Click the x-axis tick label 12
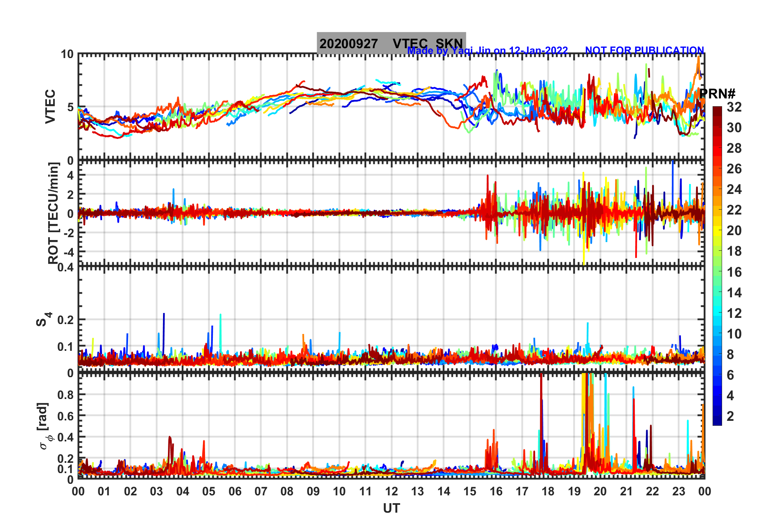 point(391,491)
